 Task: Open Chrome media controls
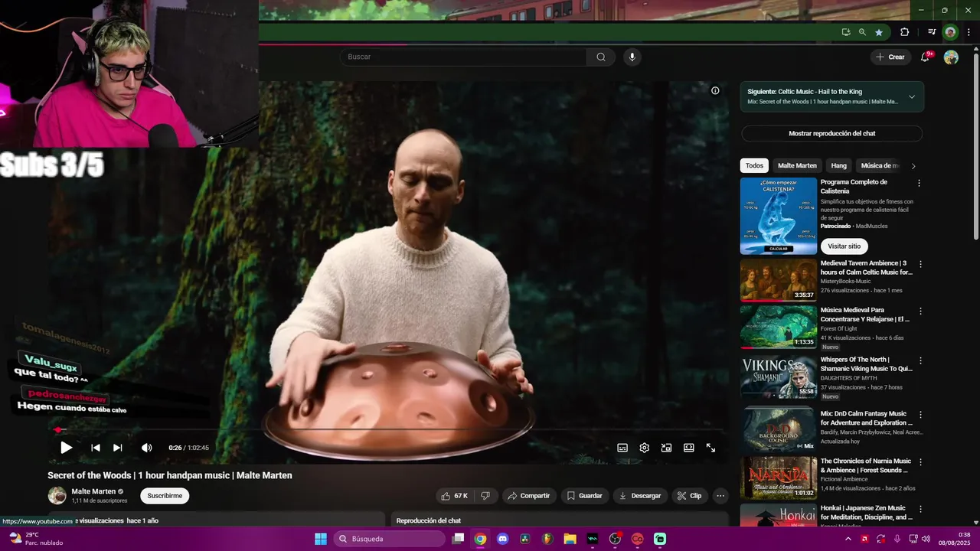932,32
